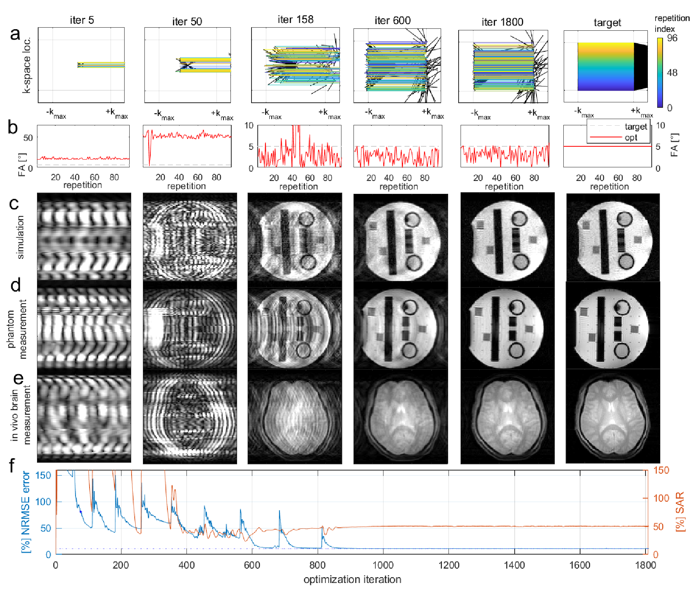Select the target in vivo brain image

pyautogui.click(x=613, y=416)
